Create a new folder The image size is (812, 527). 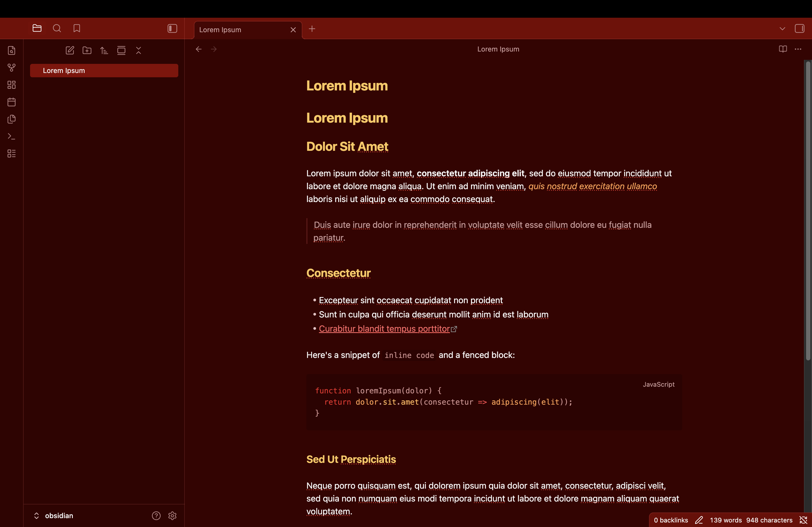(87, 50)
